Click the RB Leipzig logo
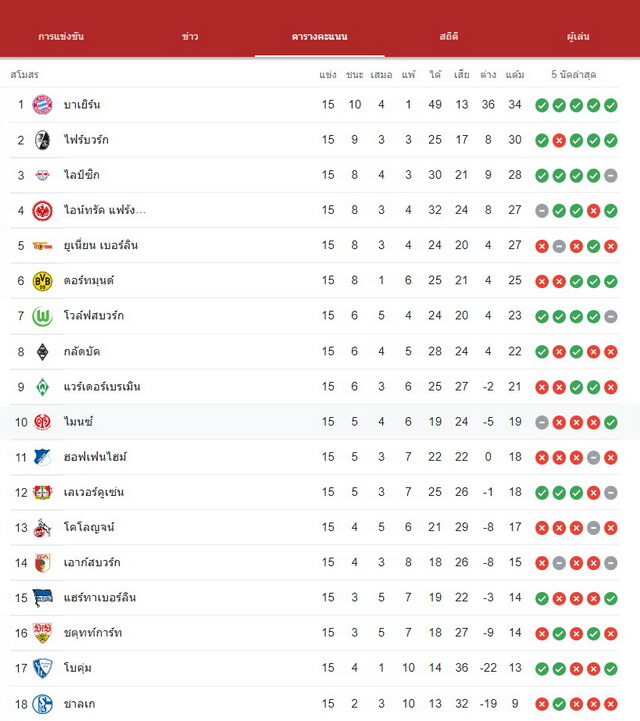This screenshot has height=721, width=640. (x=42, y=175)
